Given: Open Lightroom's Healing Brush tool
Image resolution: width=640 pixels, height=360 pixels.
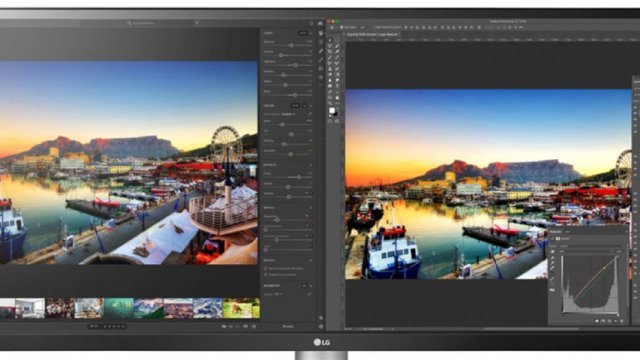Looking at the screenshot, I should [x=321, y=51].
